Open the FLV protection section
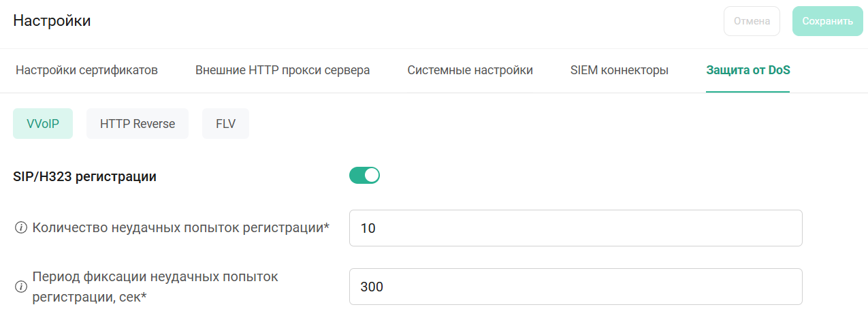Image resolution: width=868 pixels, height=322 pixels. click(226, 124)
